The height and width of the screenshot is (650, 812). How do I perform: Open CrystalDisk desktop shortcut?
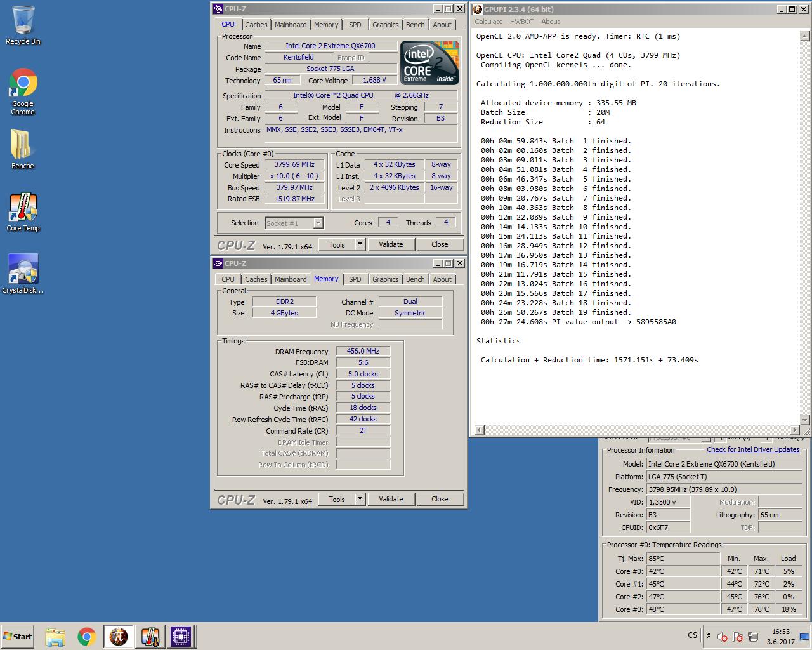pyautogui.click(x=23, y=274)
